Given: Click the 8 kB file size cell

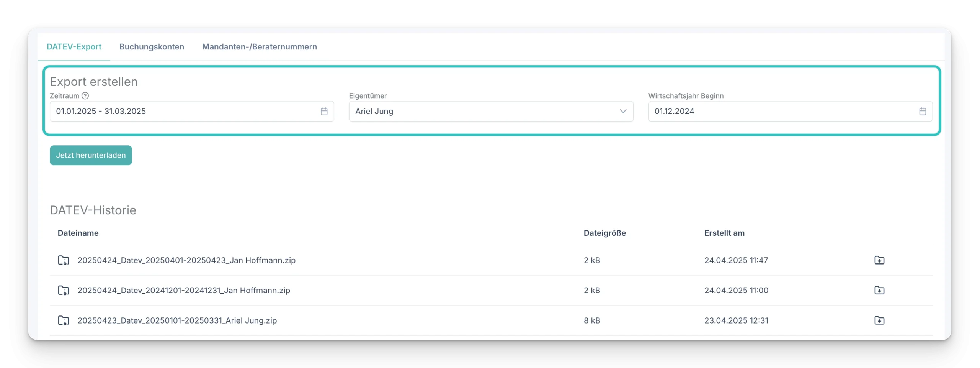Looking at the screenshot, I should tap(592, 320).
